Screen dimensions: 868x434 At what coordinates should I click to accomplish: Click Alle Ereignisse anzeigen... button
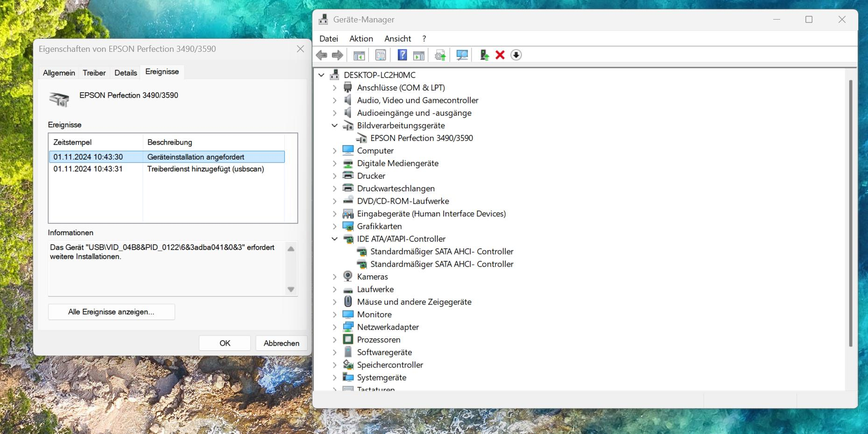click(x=111, y=312)
